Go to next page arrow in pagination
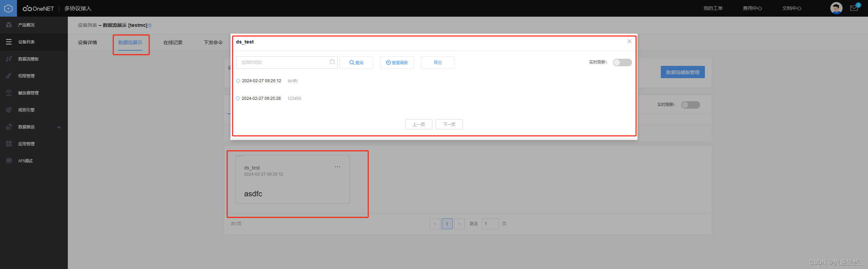 [x=459, y=224]
